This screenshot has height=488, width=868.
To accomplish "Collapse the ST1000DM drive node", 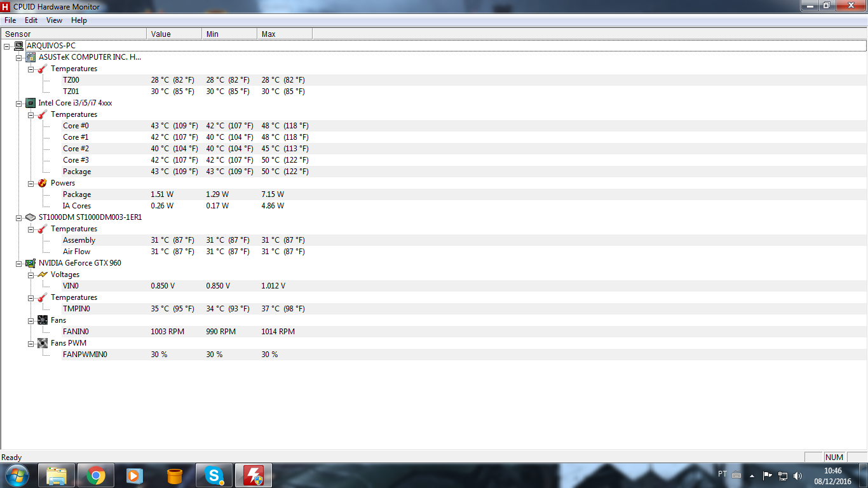I will tap(18, 217).
